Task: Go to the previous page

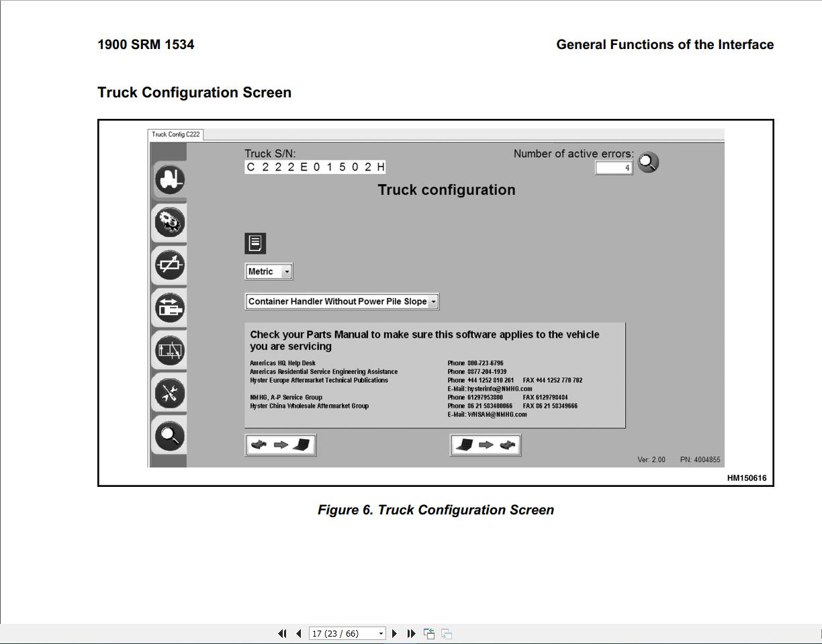Action: (298, 633)
